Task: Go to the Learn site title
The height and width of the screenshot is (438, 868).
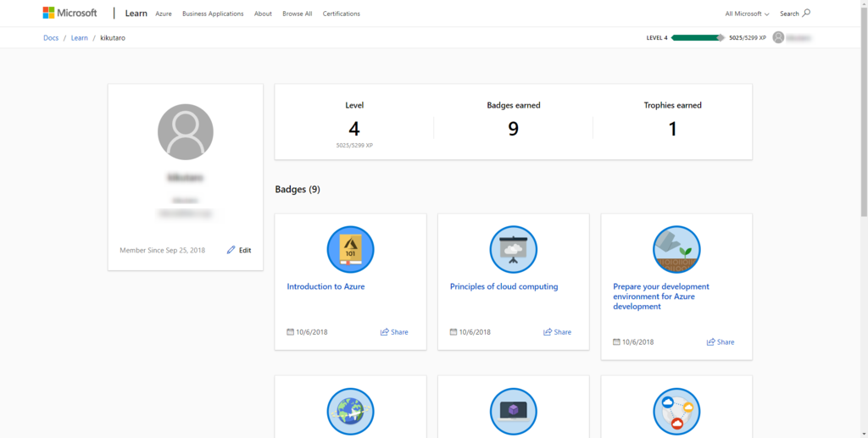Action: coord(136,13)
